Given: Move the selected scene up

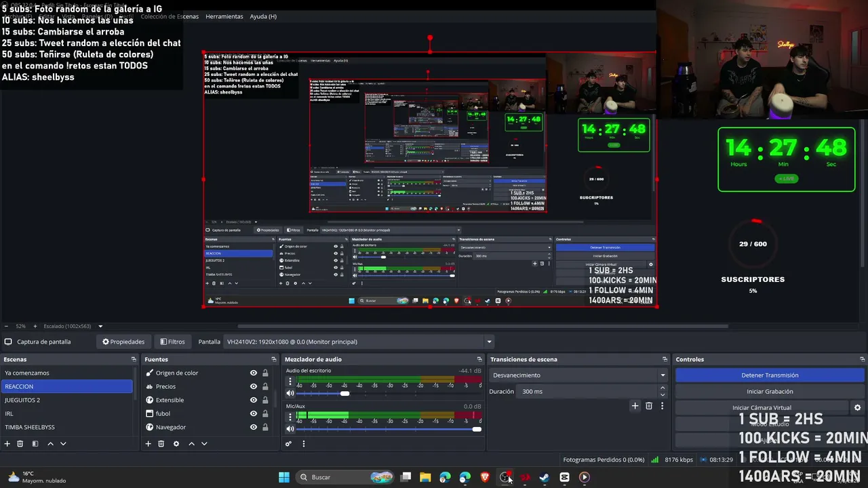Looking at the screenshot, I should tap(50, 444).
